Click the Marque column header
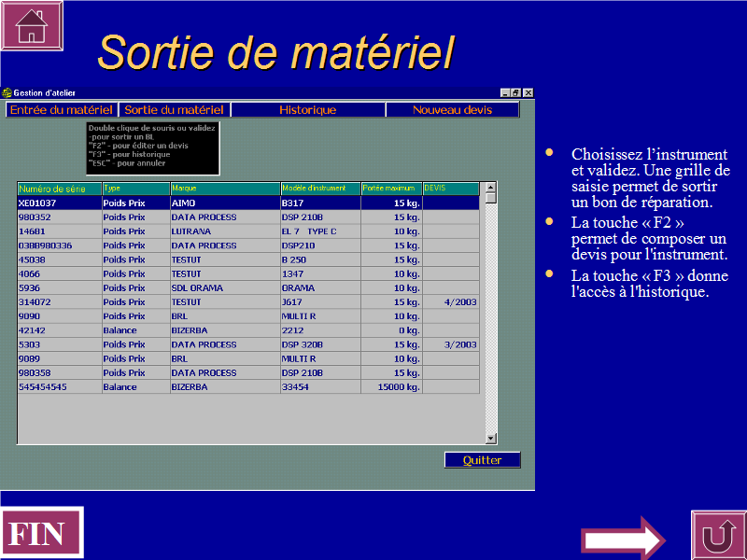This screenshot has width=747, height=560. [224, 189]
